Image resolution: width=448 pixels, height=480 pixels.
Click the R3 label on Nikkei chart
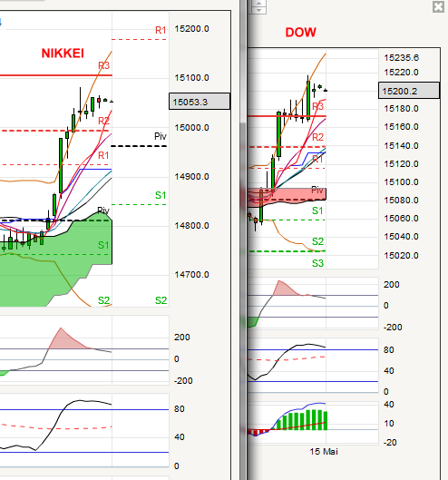[103, 65]
